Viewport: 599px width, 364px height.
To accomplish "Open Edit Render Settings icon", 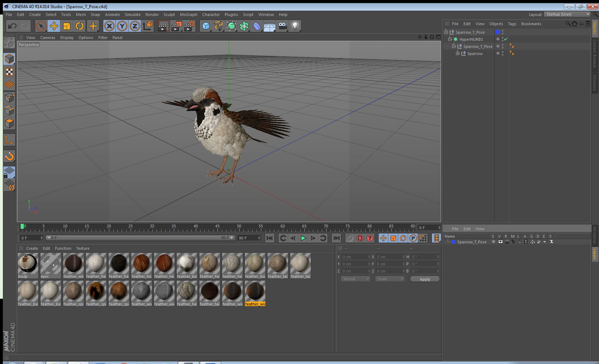I will point(189,26).
